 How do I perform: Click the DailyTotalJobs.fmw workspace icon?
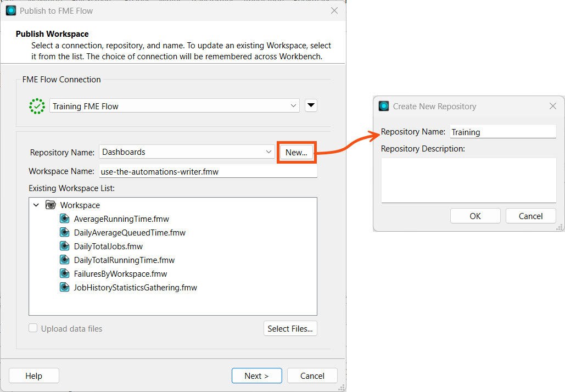[64, 246]
